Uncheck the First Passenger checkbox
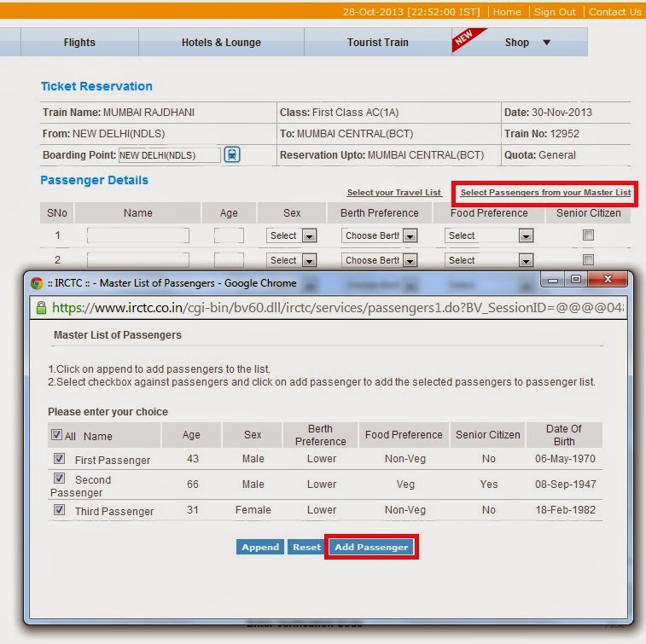This screenshot has width=646, height=644. point(60,459)
